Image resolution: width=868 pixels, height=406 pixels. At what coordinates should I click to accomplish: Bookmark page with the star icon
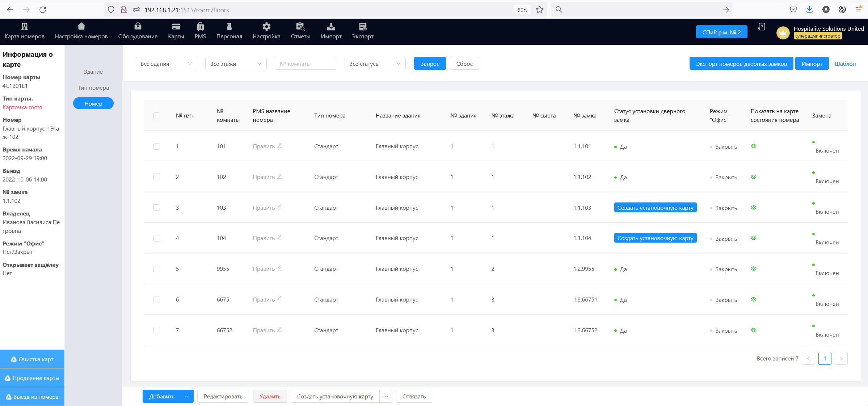pos(540,10)
